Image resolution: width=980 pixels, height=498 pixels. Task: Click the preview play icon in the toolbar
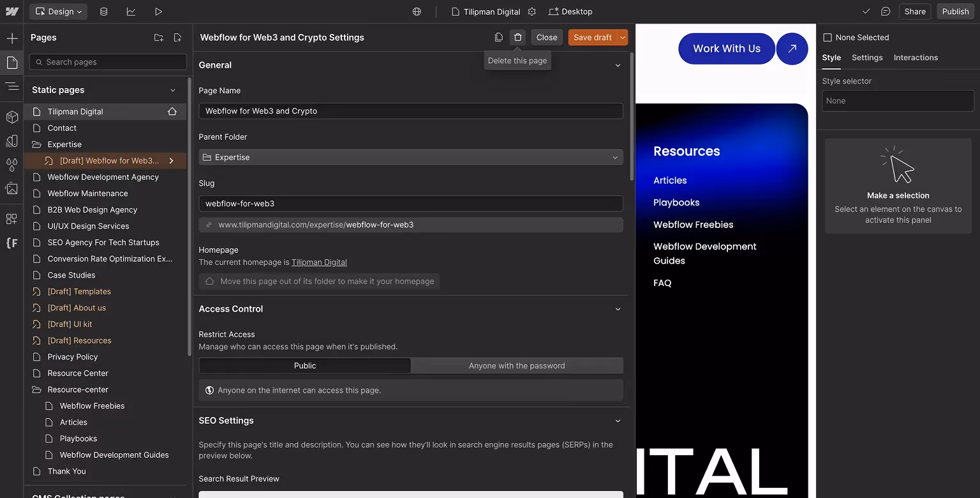(158, 11)
